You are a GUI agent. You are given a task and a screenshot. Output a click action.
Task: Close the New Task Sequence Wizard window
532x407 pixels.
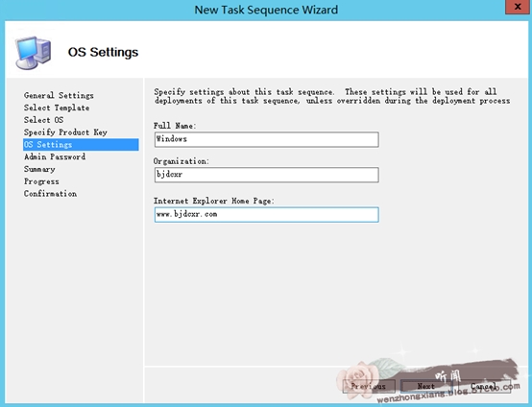518,7
